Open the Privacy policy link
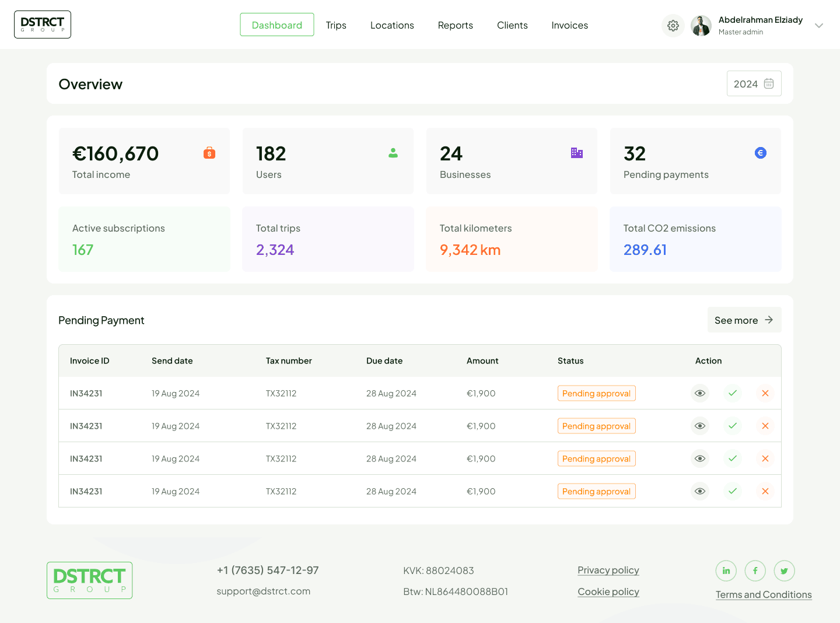The height and width of the screenshot is (623, 840). (608, 570)
